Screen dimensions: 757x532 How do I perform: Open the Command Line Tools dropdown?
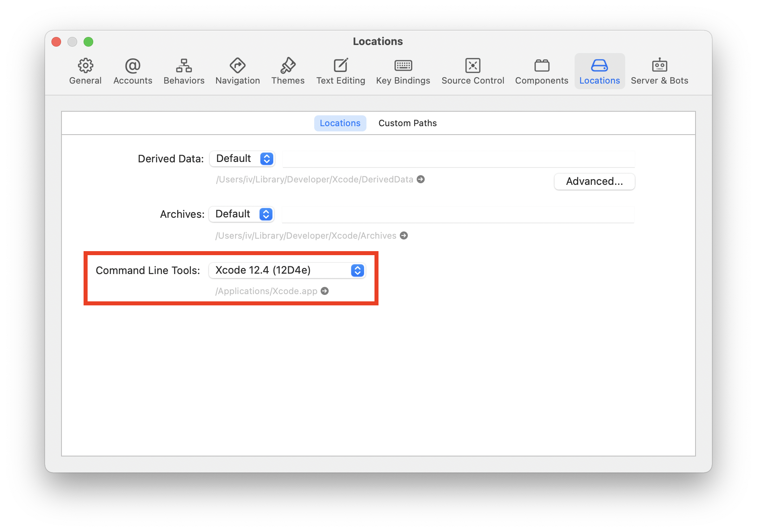[x=287, y=270]
